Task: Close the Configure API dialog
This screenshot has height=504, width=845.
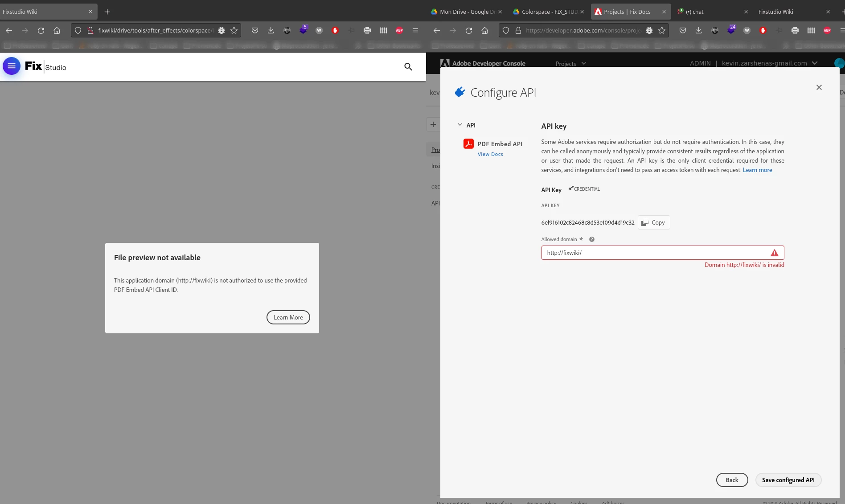Action: (x=819, y=87)
